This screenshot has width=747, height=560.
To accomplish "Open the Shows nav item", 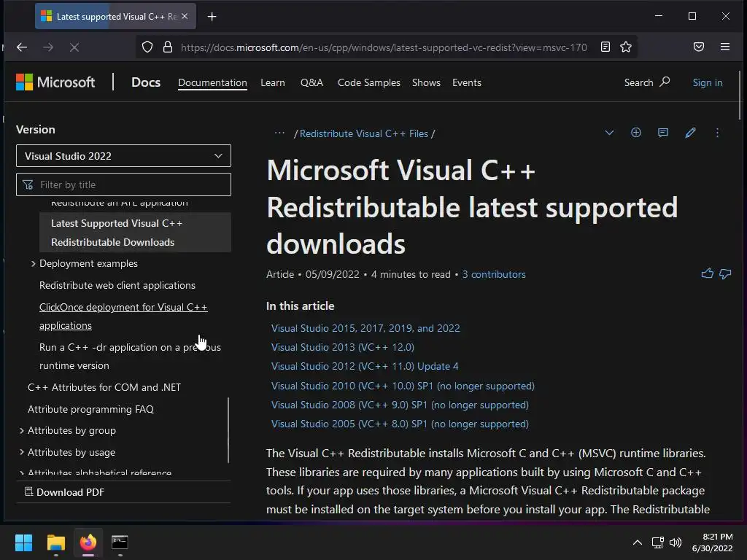I will coord(426,82).
